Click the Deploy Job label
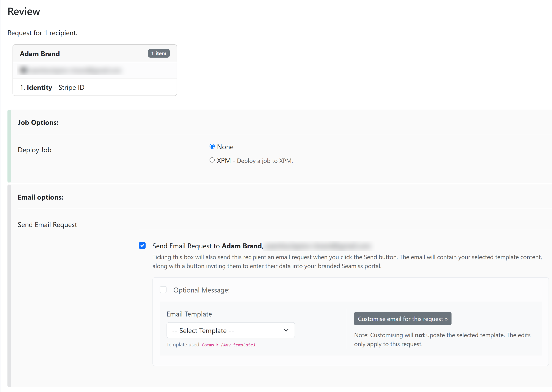The width and height of the screenshot is (552, 392). click(34, 150)
